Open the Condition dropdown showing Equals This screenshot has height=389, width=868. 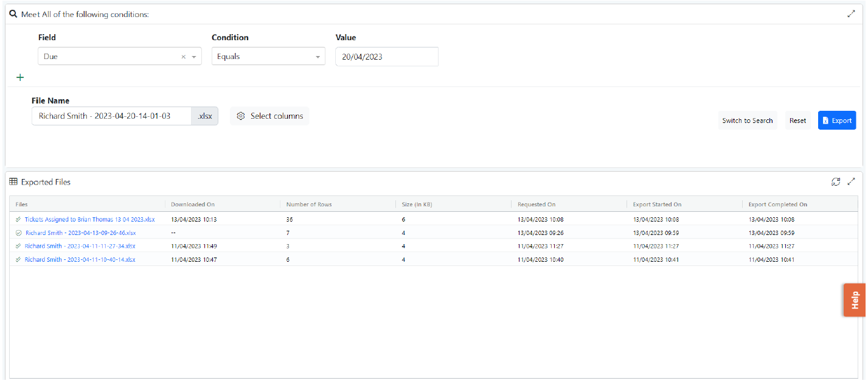point(268,57)
